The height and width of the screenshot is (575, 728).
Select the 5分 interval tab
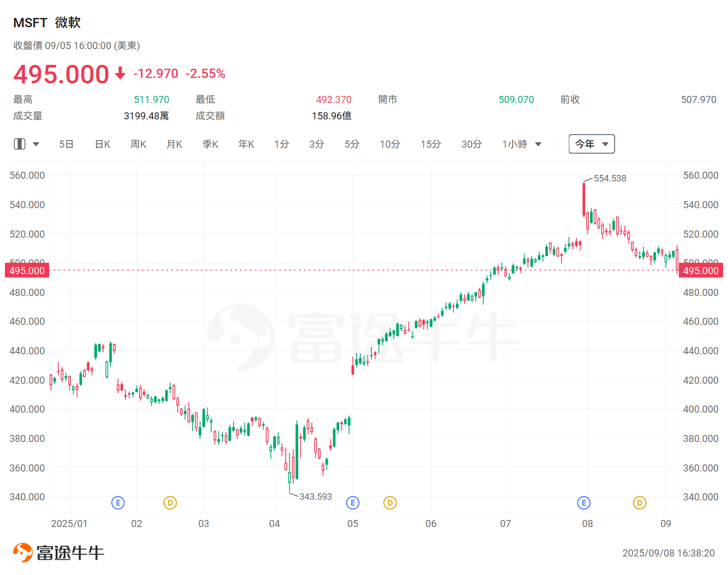point(352,143)
